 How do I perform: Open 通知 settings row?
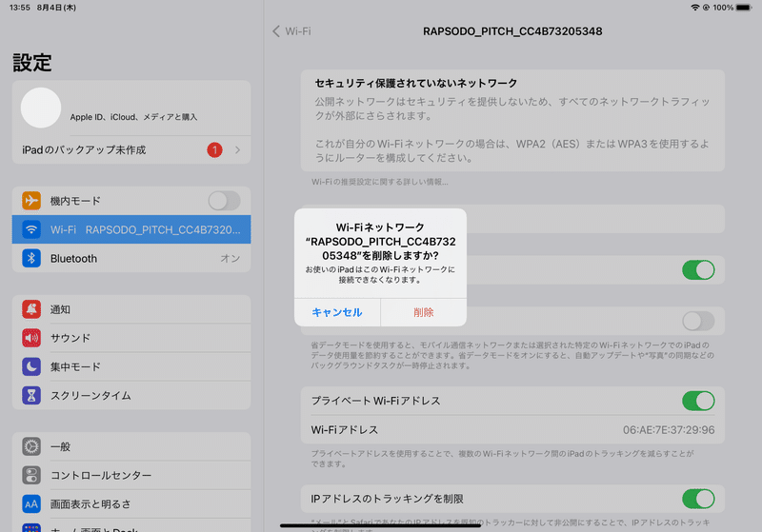click(131, 309)
